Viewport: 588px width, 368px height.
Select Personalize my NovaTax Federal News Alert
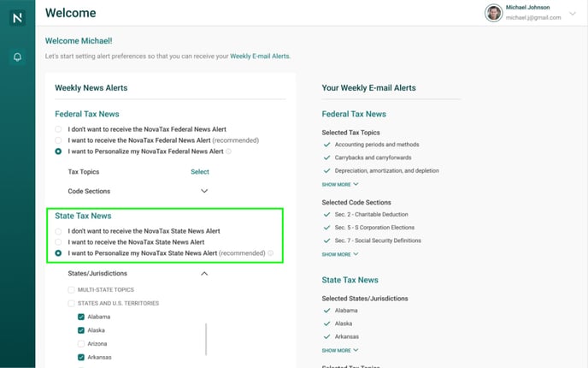58,151
